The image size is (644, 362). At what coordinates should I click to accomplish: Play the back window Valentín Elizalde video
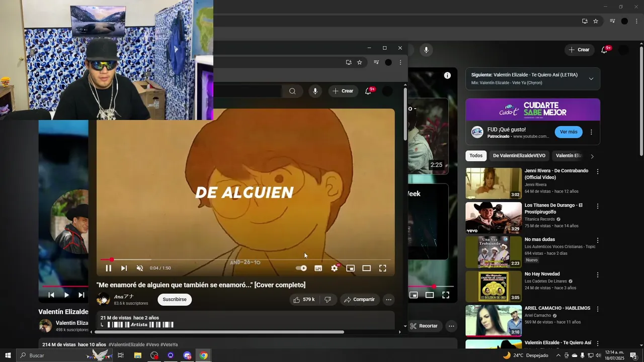point(66,295)
